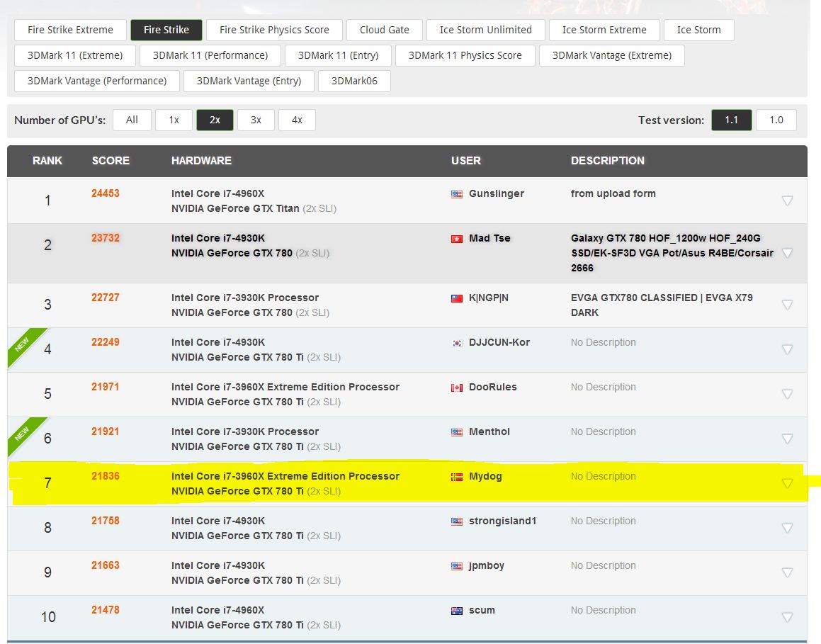This screenshot has width=821, height=644.
Task: Click the HARDWARE column header
Action: [201, 161]
